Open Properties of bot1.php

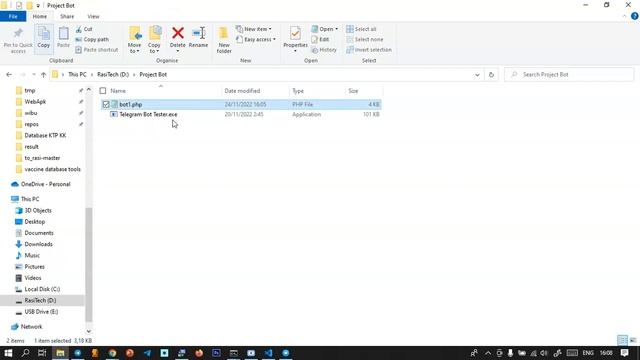point(295,38)
